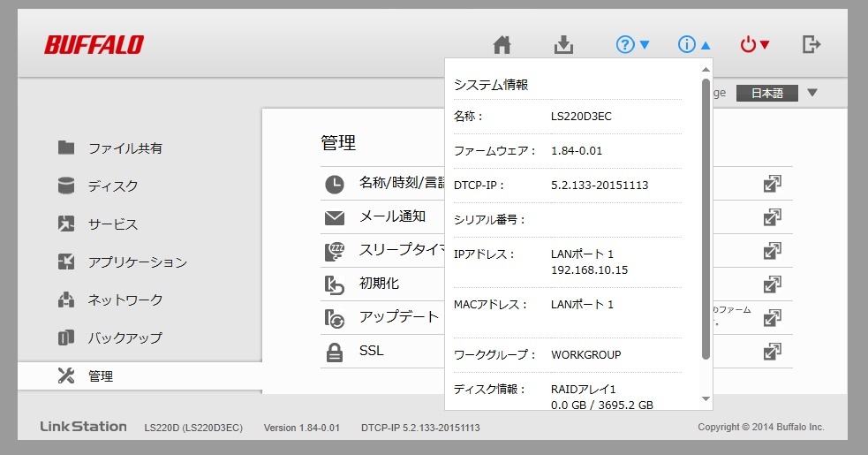This screenshot has height=455, width=868.
Task: Click firmware value 1.84-0.01 in popup
Action: (x=577, y=151)
